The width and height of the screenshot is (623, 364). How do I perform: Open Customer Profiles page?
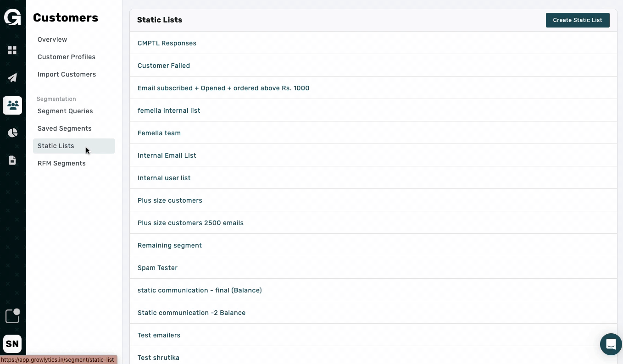click(x=67, y=57)
